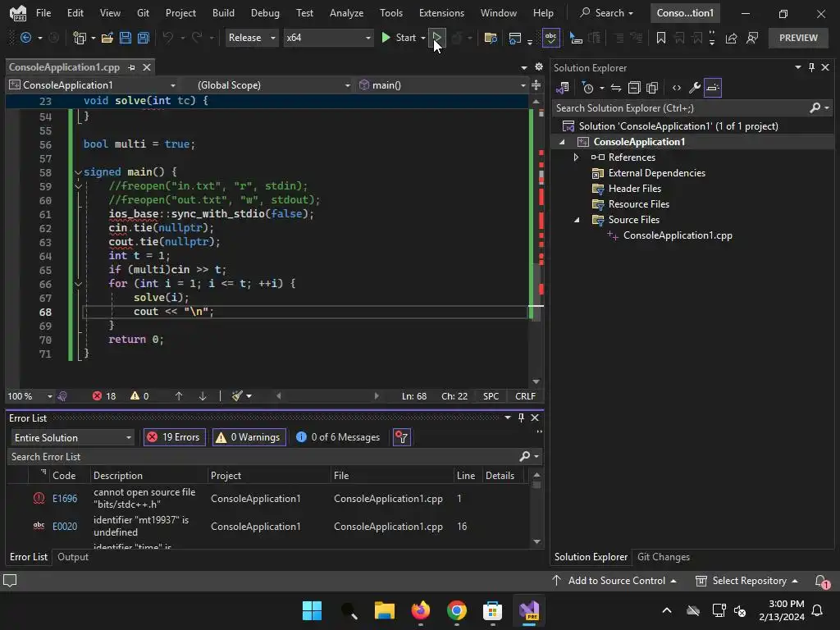Viewport: 840px width, 630px height.
Task: Toggle Show All Files icon in Solution Explorer
Action: pos(652,88)
